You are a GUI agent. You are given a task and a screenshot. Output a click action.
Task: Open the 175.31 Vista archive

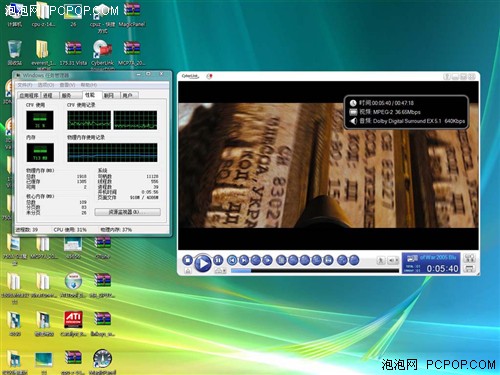pos(73,53)
